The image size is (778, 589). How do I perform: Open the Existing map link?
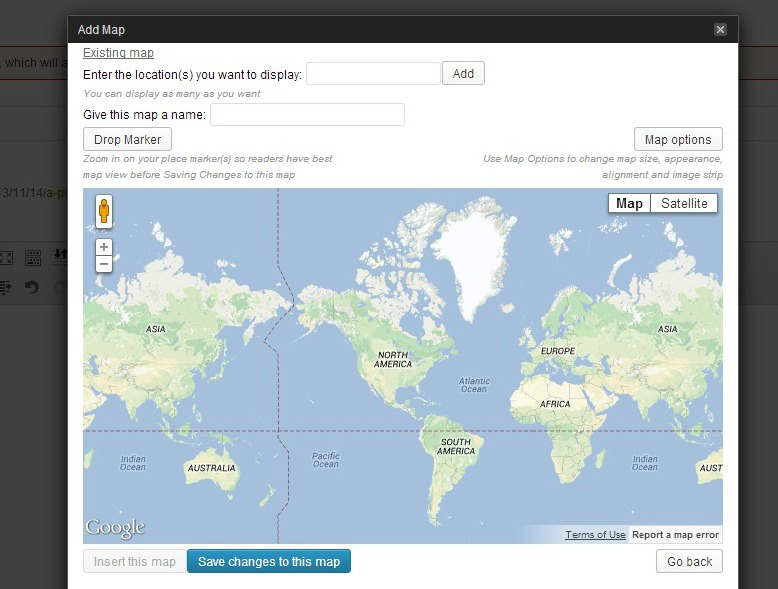click(x=118, y=53)
